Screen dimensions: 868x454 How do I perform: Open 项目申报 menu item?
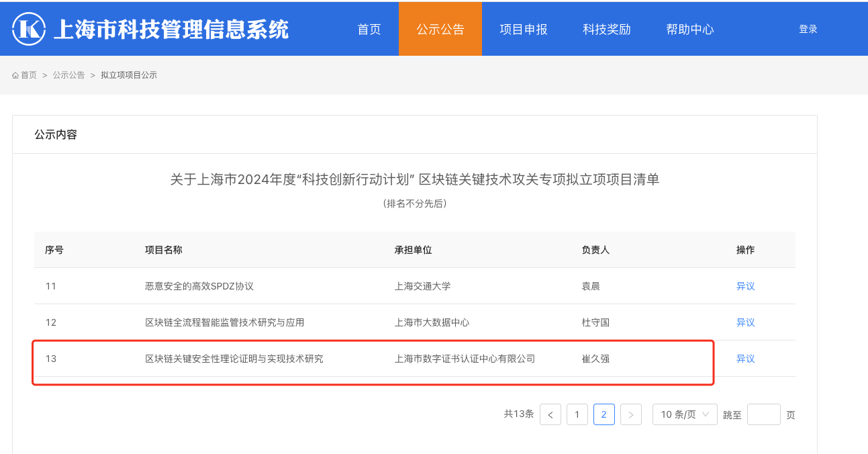coord(524,29)
